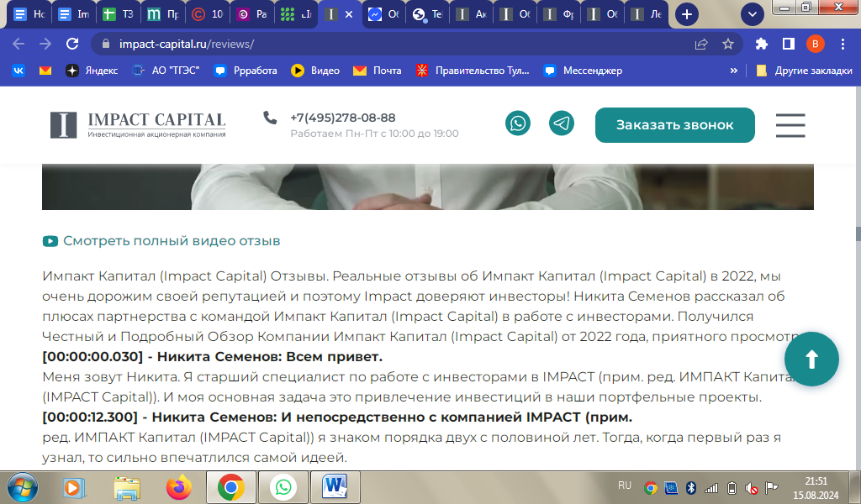The width and height of the screenshot is (861, 504).
Task: Open the Windows Start menu
Action: pos(23,487)
